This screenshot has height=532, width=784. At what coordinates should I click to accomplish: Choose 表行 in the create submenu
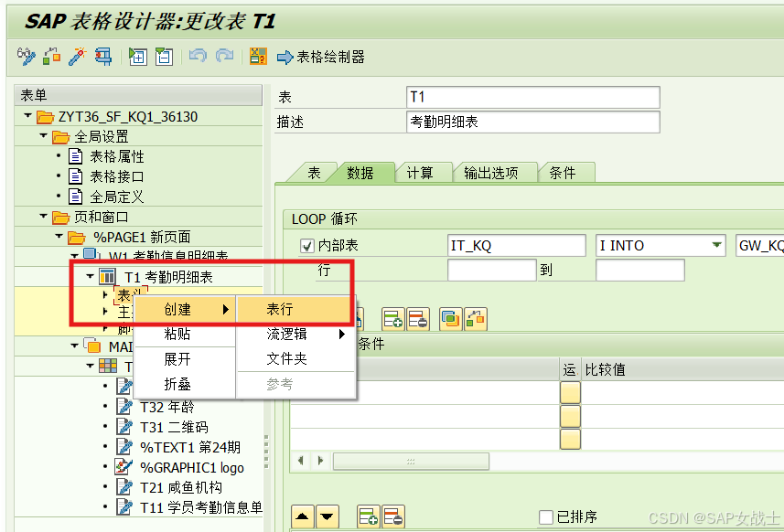295,309
